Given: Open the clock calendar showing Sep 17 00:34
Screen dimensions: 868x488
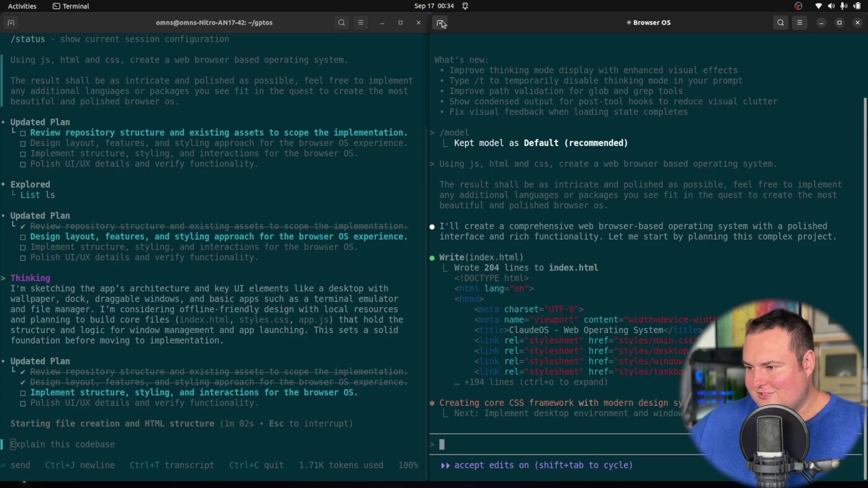Looking at the screenshot, I should click(x=434, y=6).
